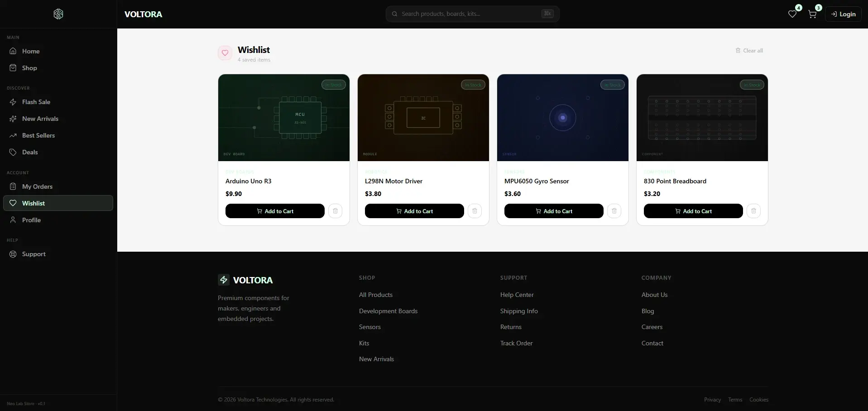The image size is (868, 411).
Task: Select Wishlist in sidebar
Action: coord(58,203)
